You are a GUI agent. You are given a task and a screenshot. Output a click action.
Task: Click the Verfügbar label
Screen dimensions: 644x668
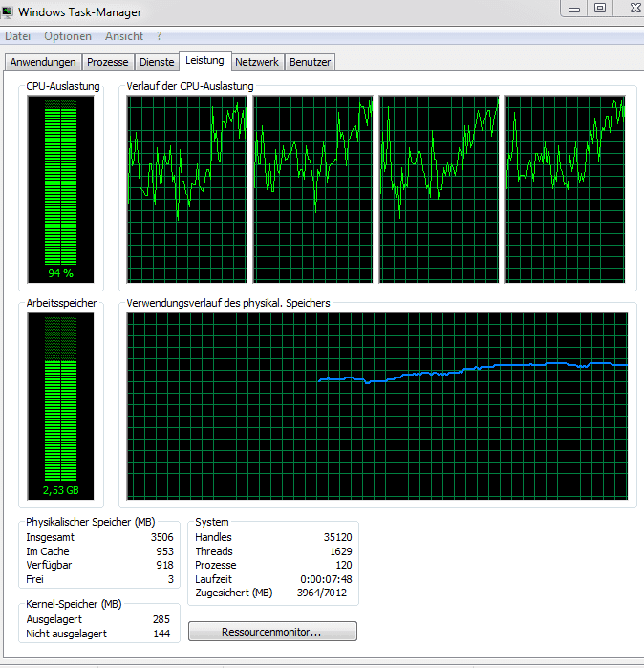49,565
